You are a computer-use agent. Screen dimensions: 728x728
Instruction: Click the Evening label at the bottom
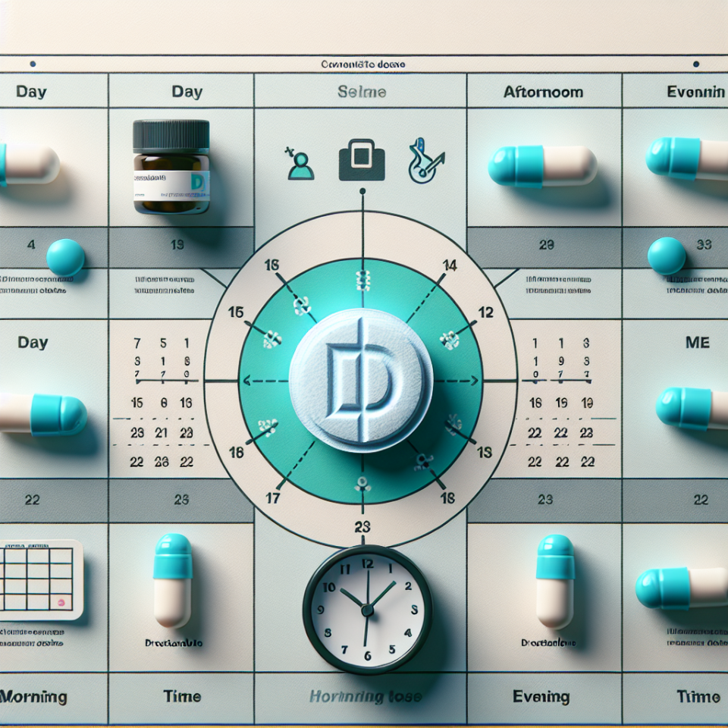pyautogui.click(x=544, y=696)
